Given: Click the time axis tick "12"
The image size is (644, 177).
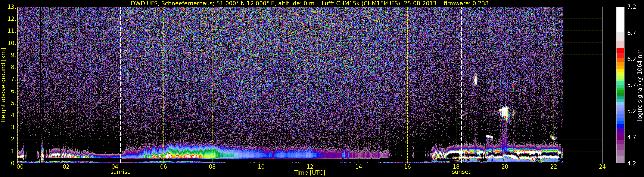Looking at the screenshot, I should [x=310, y=167].
